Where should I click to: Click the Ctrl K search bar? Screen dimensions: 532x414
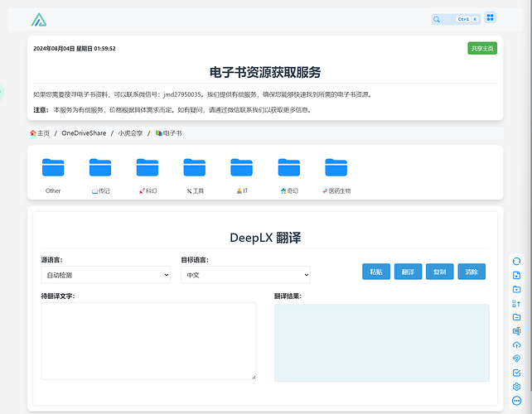(456, 19)
